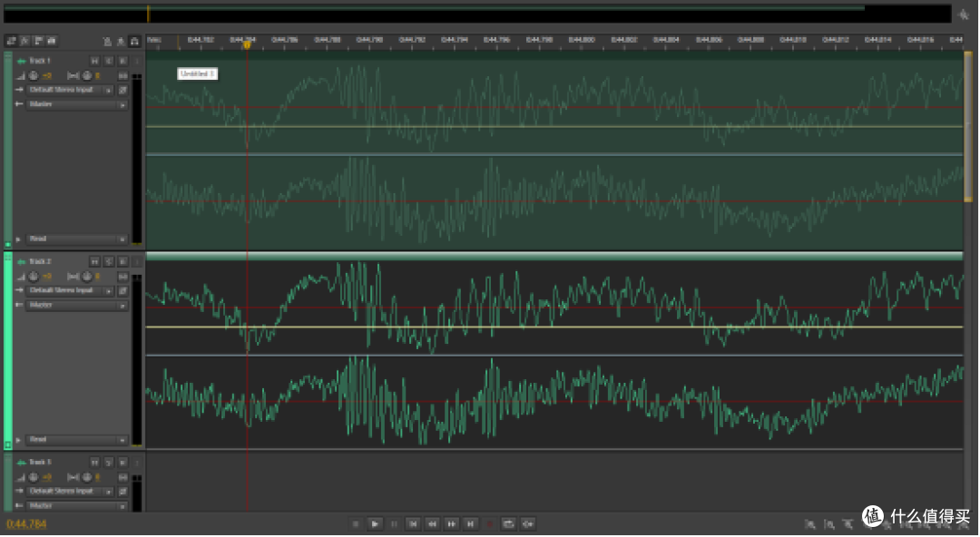
Task: Click the Play button in transport
Action: [375, 524]
